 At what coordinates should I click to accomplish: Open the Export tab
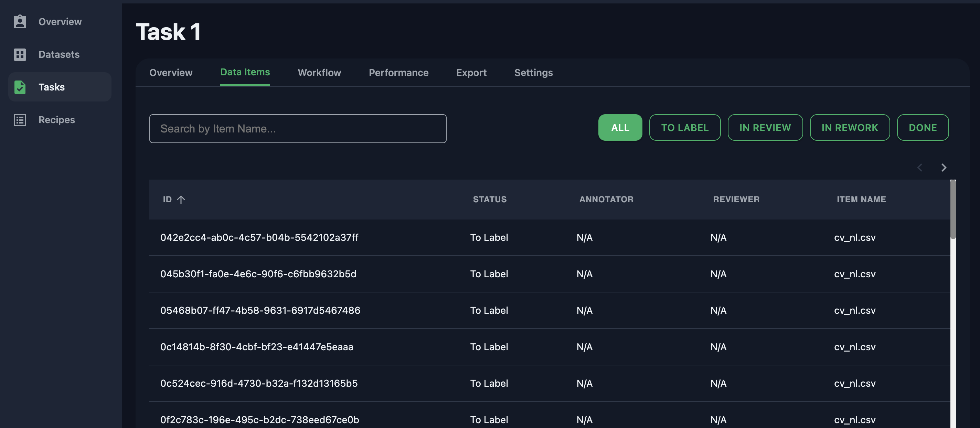click(x=471, y=72)
